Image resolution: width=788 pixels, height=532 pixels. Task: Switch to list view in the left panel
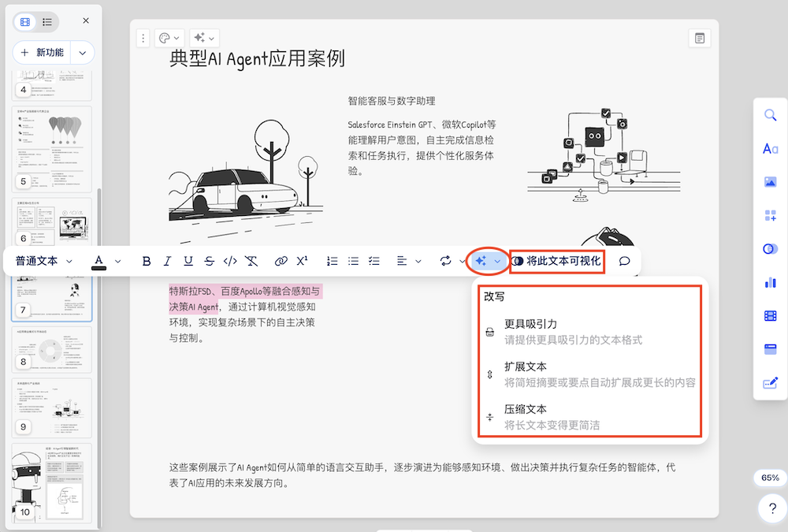point(46,21)
